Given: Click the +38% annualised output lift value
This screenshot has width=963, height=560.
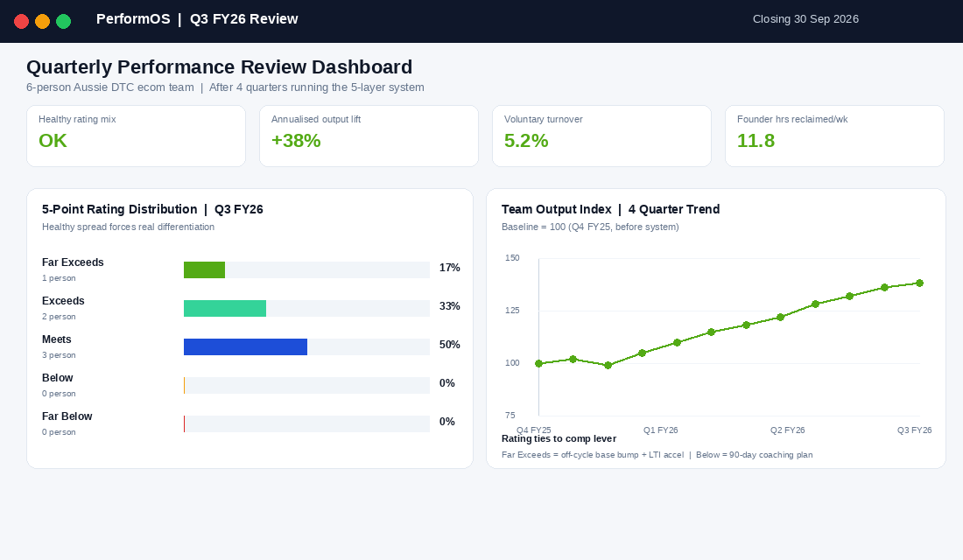Looking at the screenshot, I should pos(296,141).
